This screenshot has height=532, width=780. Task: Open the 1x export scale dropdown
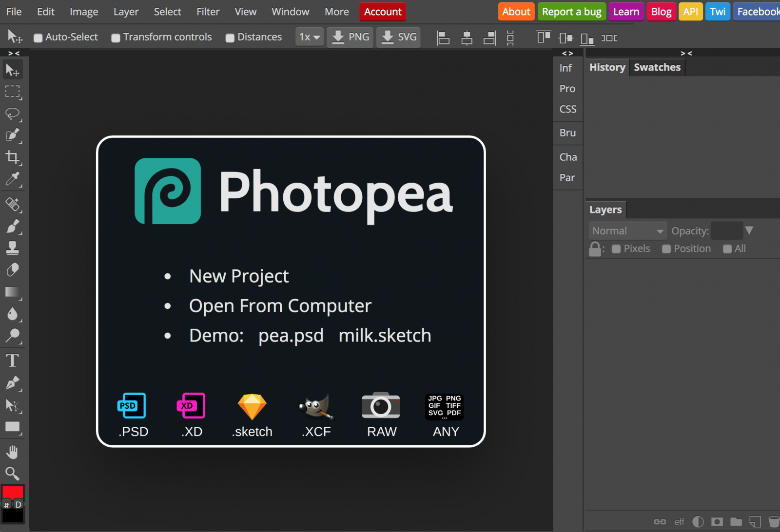(310, 37)
